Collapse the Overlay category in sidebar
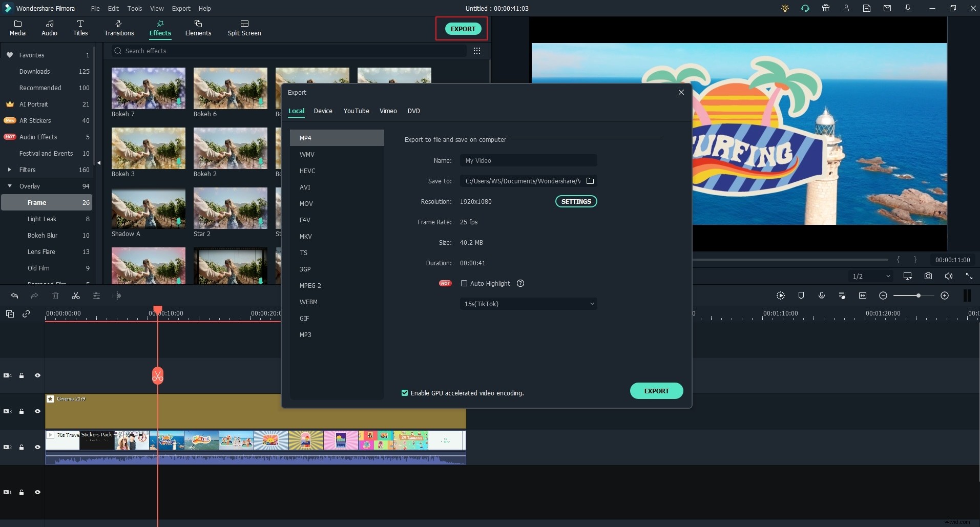Viewport: 980px width, 527px height. pyautogui.click(x=10, y=186)
